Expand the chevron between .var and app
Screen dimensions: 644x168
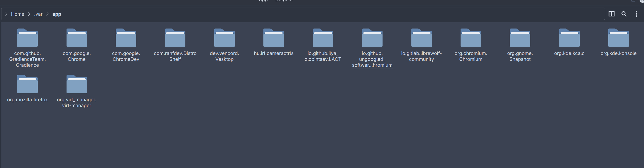tap(47, 14)
